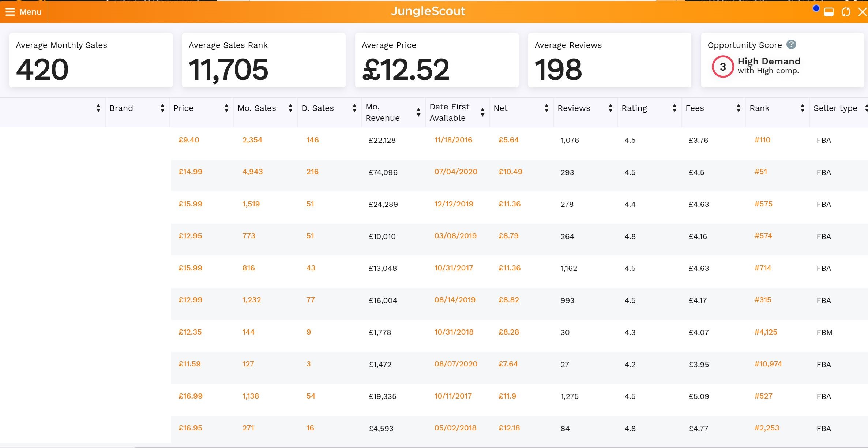
Task: Sort by Brand column arrows
Action: [162, 108]
